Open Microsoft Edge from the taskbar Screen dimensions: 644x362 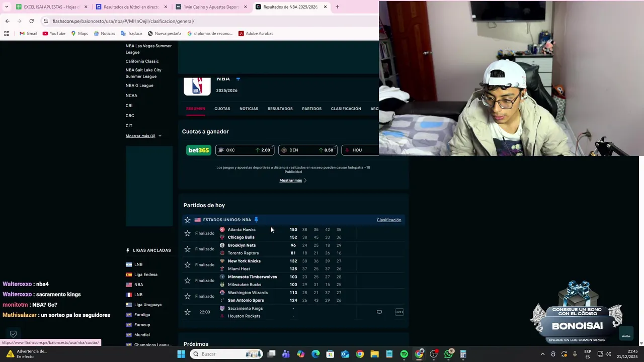(x=315, y=354)
